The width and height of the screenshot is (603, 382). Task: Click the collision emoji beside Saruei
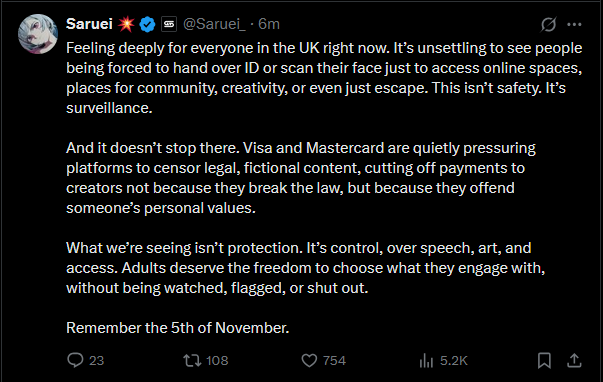(x=126, y=24)
